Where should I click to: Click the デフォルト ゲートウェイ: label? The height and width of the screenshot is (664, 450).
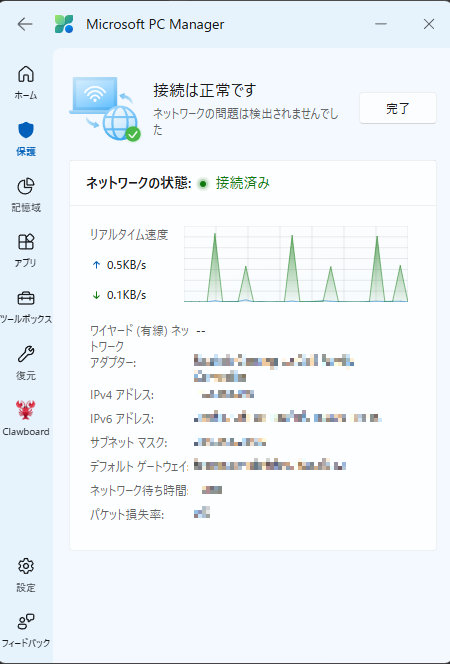[139, 467]
